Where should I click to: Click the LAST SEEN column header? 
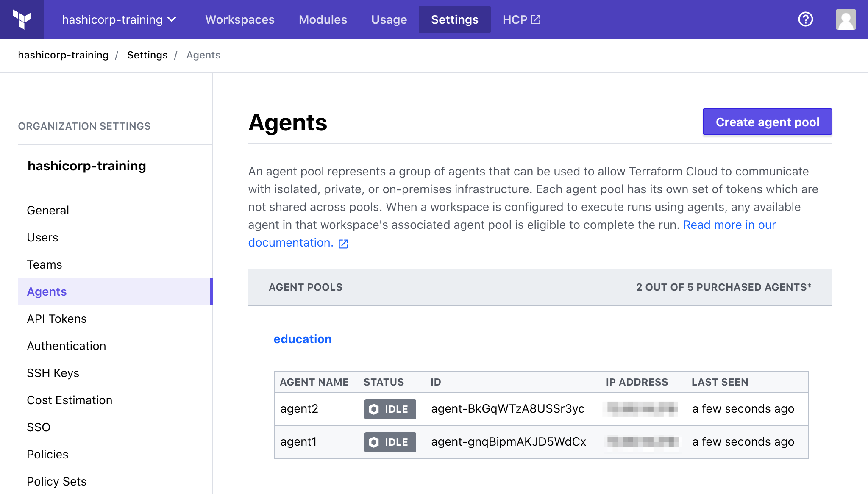720,382
